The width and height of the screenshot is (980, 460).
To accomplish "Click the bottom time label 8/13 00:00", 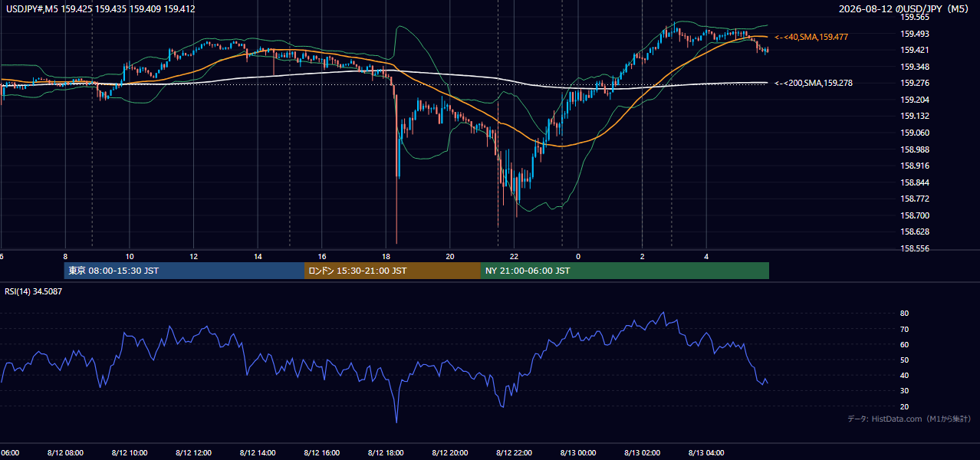I will (578, 453).
